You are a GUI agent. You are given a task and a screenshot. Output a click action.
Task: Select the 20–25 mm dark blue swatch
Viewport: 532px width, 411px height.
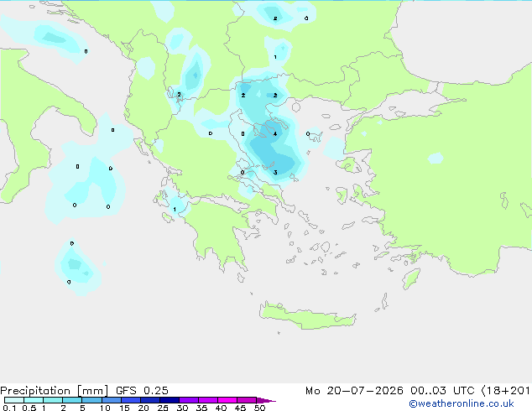click(x=150, y=400)
